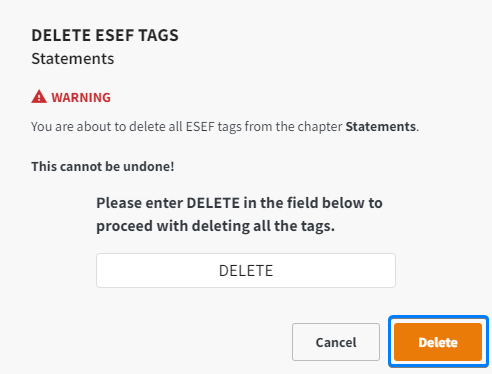Click the "Please enter DELETE" instruction line

[239, 203]
